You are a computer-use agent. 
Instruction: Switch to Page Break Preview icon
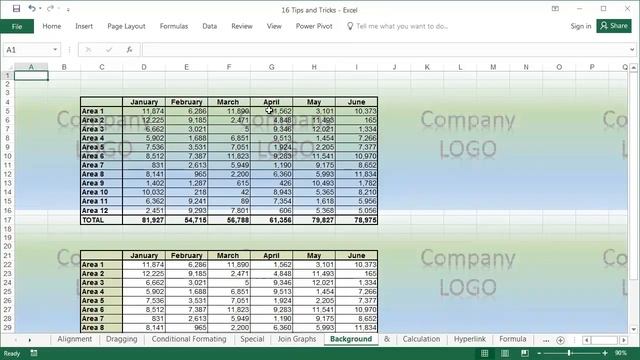[x=524, y=353]
